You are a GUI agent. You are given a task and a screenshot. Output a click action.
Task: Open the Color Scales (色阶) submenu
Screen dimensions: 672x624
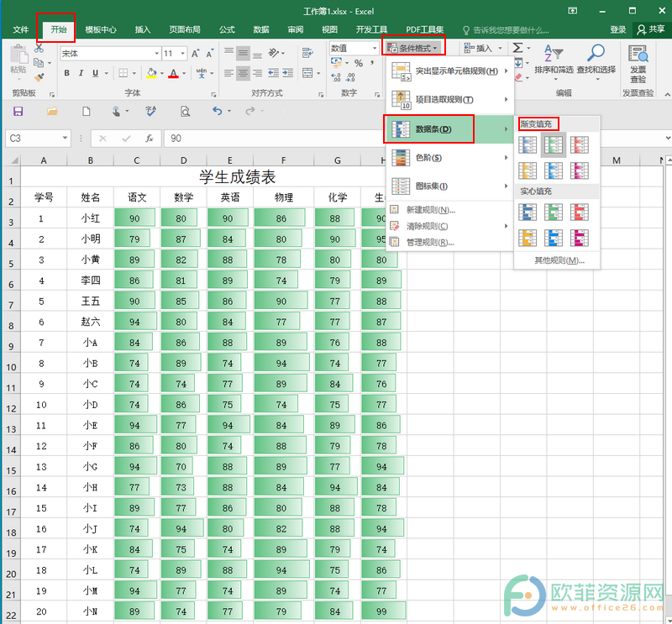[x=449, y=158]
